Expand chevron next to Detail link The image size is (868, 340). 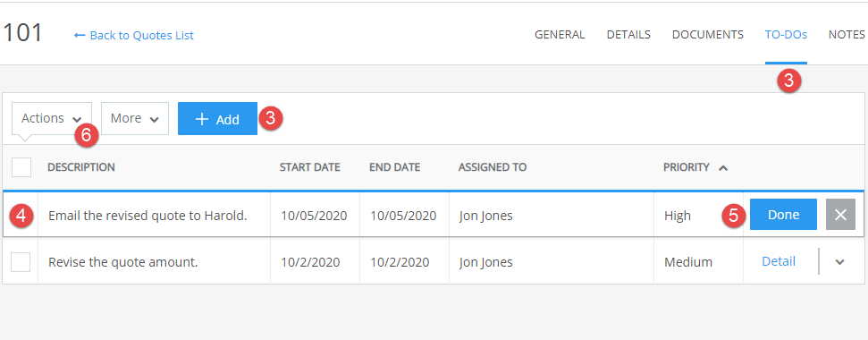[x=840, y=262]
